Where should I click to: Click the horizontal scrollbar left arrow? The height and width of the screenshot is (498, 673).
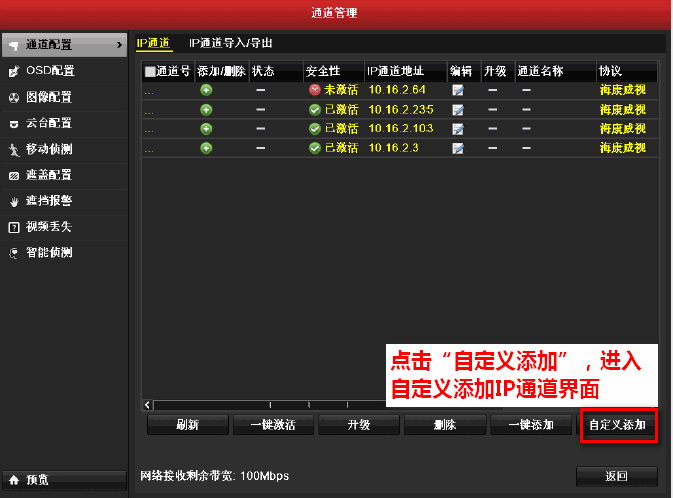149,404
